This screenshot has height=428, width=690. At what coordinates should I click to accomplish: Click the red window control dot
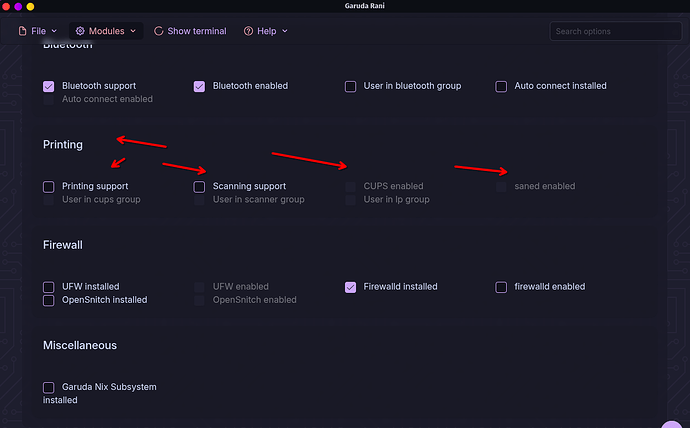coord(6,6)
